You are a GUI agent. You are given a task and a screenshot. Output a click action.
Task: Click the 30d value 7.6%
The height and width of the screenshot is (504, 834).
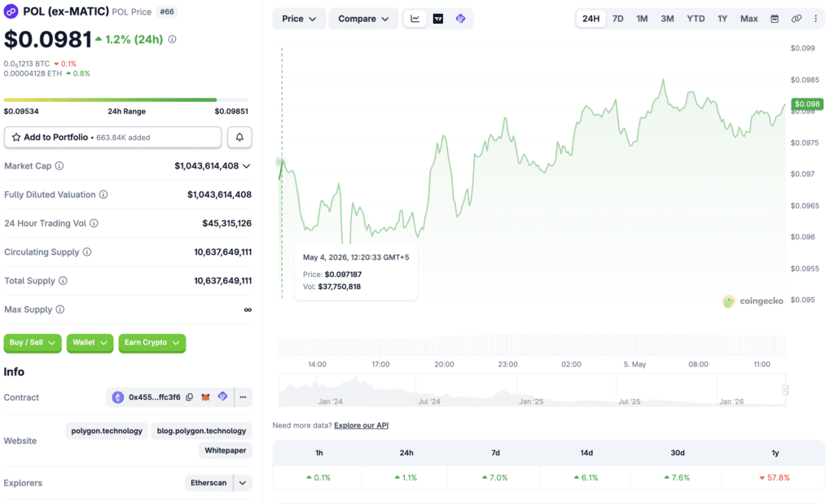click(x=677, y=477)
